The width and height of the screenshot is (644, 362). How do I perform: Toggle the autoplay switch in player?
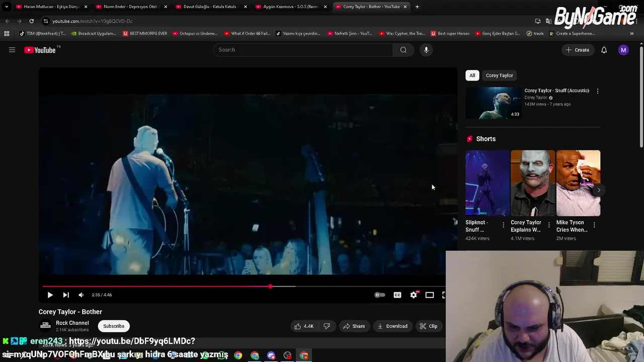tap(380, 295)
